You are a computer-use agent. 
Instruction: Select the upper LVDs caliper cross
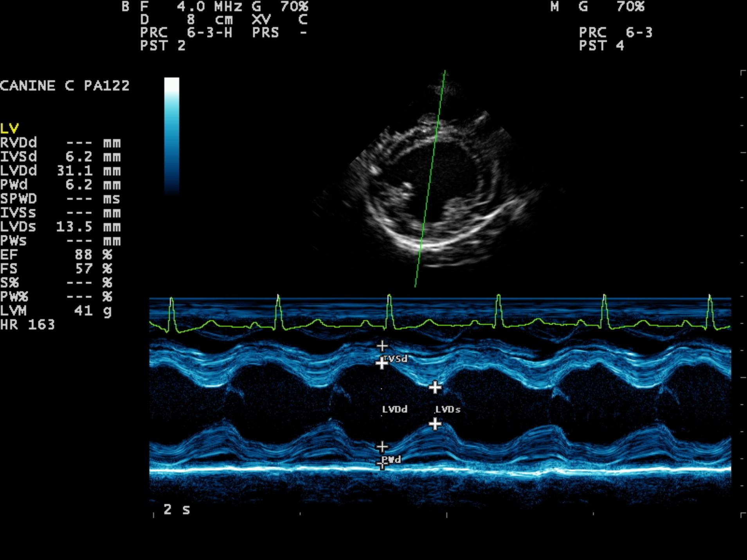point(435,387)
